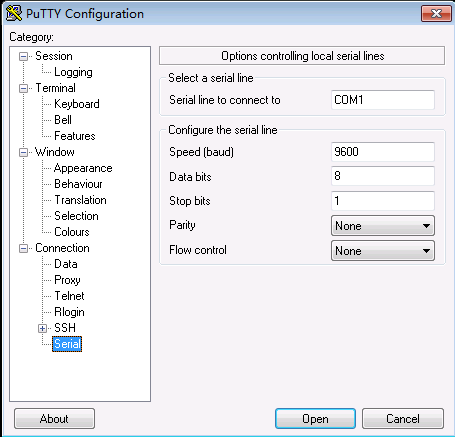Click 'Serial line to connect to' label

pyautogui.click(x=225, y=100)
